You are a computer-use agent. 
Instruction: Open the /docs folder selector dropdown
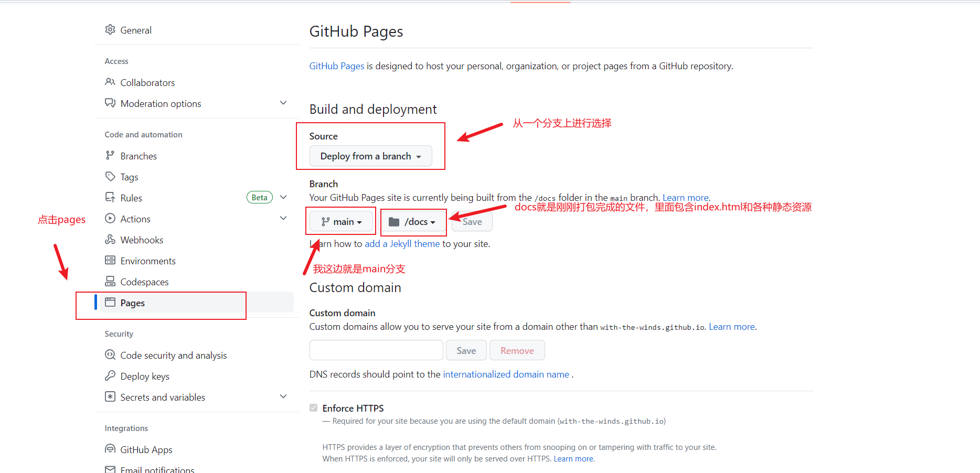pyautogui.click(x=413, y=221)
